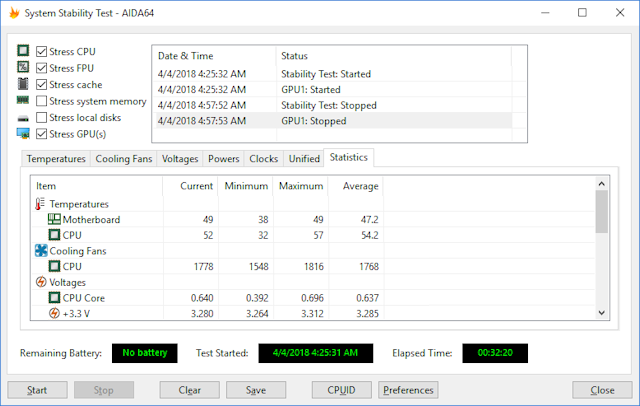
Task: Click the disk drive icon beside Stress local disks
Action: click(23, 118)
